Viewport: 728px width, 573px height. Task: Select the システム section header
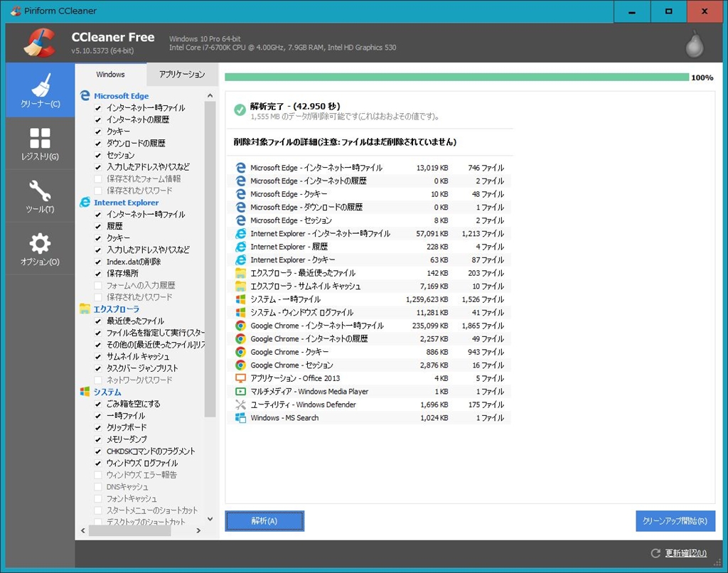click(107, 392)
